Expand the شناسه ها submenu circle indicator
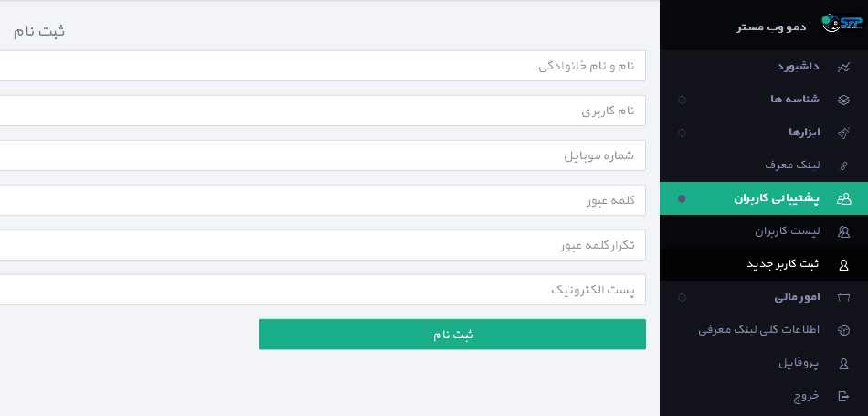This screenshot has height=416, width=868. tap(682, 100)
